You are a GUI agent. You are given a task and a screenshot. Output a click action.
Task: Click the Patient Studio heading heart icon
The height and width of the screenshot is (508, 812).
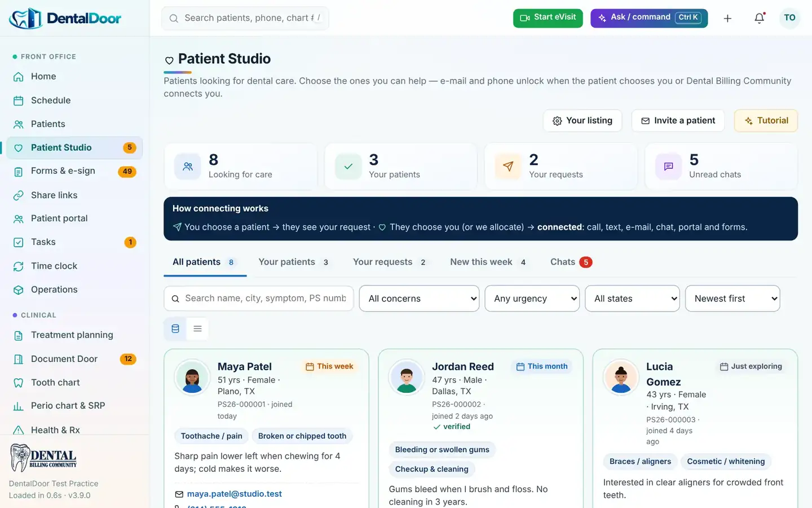(169, 60)
